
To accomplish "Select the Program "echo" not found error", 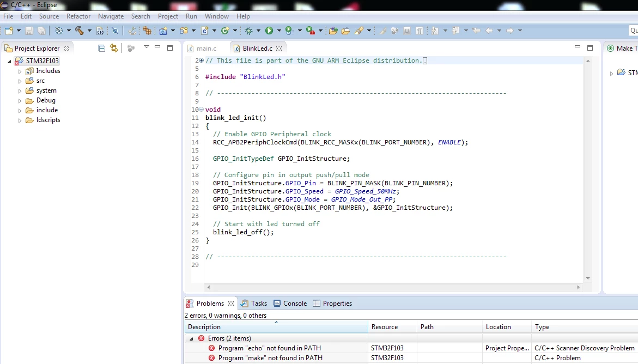I will click(269, 348).
